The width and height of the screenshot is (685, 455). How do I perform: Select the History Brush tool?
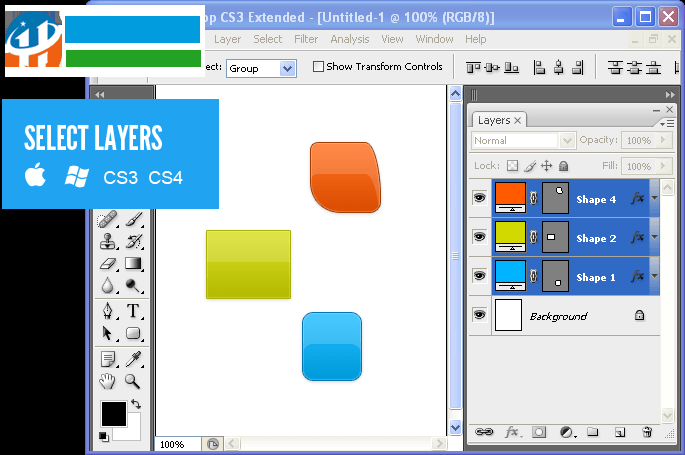coord(134,241)
